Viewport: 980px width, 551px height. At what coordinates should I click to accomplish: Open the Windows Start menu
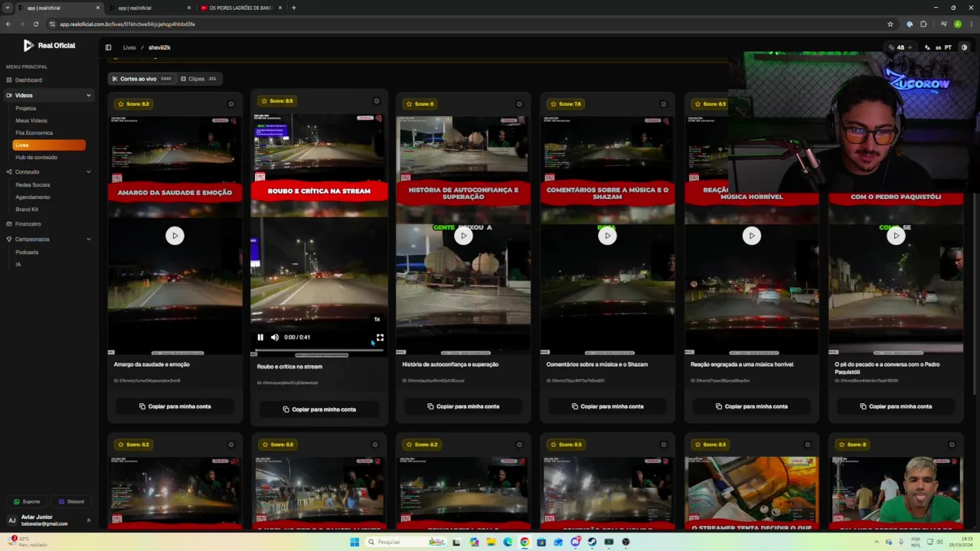point(354,542)
